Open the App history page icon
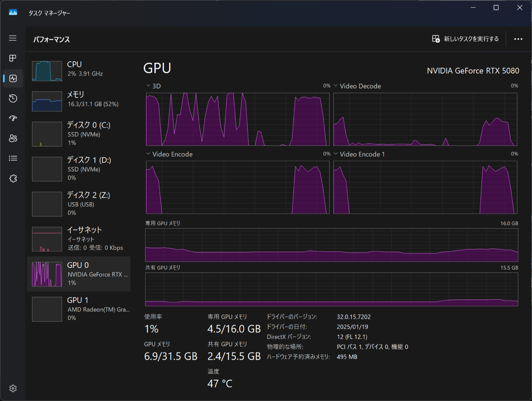The width and height of the screenshot is (532, 401). click(x=13, y=98)
